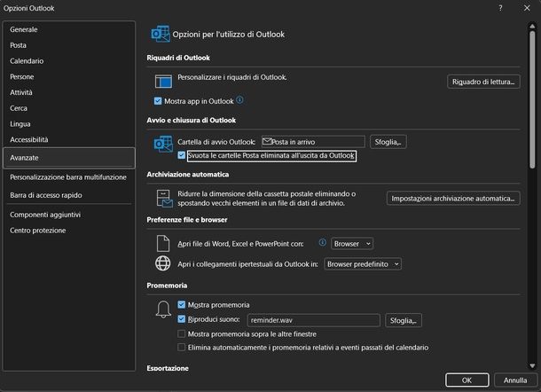Open the Posta category
The width and height of the screenshot is (541, 392).
[x=68, y=45]
